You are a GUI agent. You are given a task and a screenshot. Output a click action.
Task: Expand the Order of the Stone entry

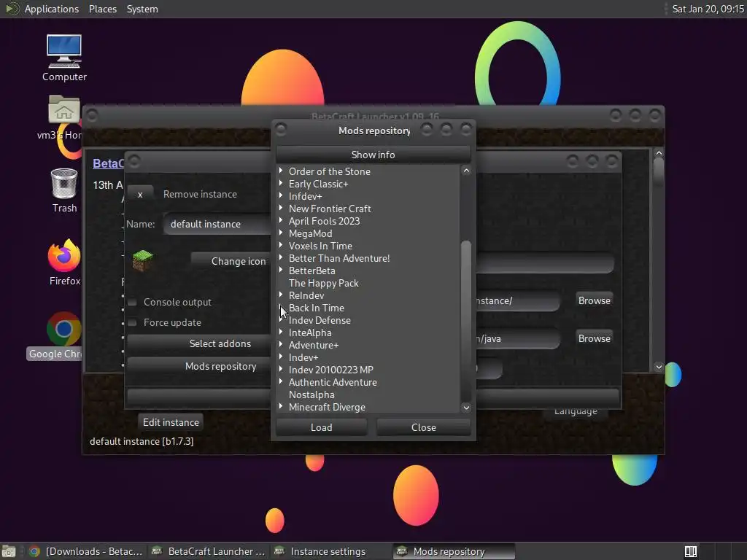(x=281, y=171)
